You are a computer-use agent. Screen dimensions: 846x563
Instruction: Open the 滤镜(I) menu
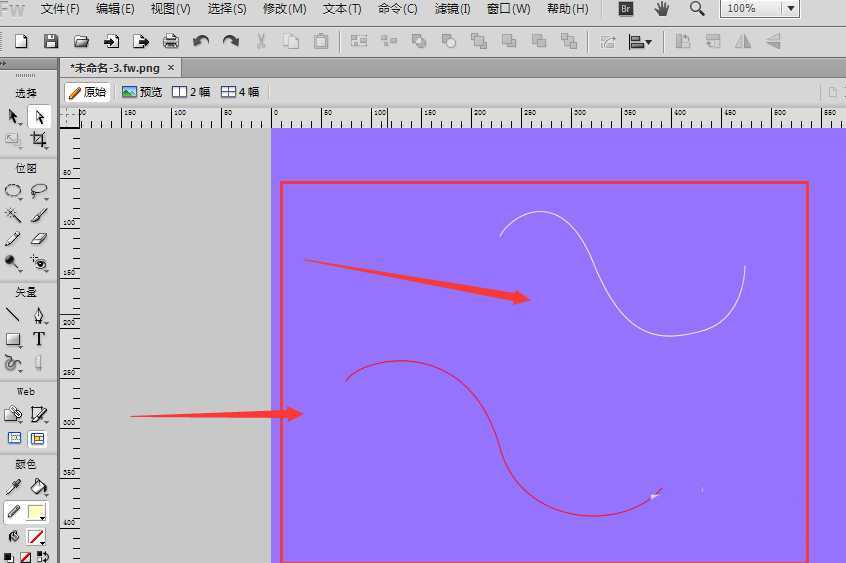pos(452,9)
